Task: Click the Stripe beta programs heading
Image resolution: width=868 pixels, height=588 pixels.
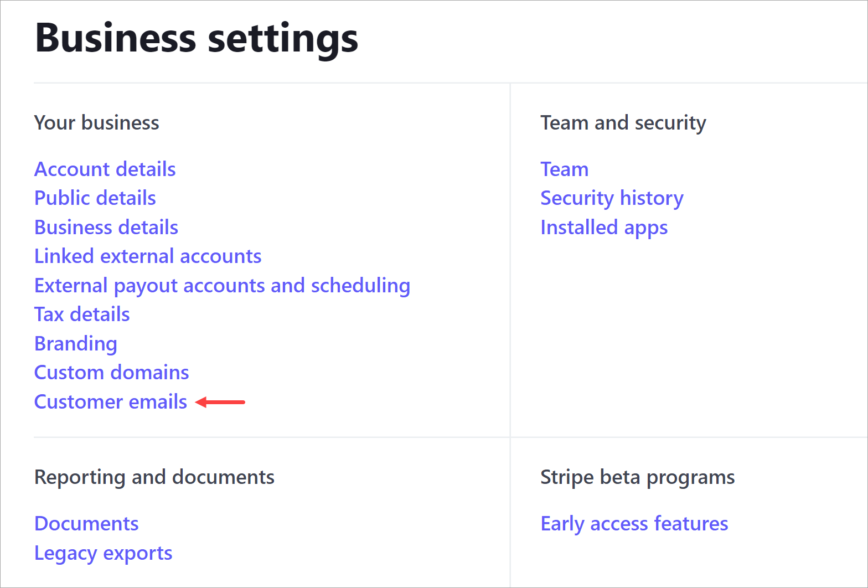Action: tap(638, 477)
